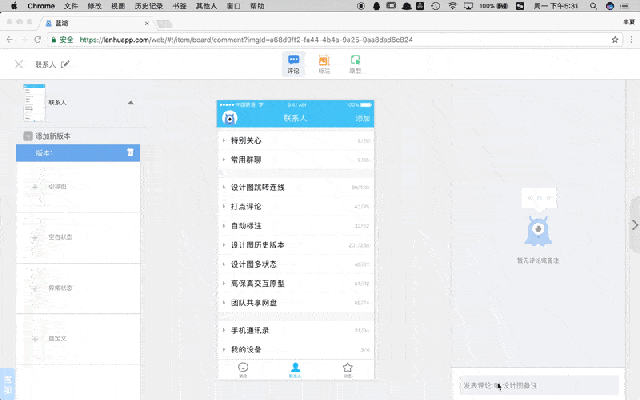Click the battery 100% indicator

click(x=493, y=6)
